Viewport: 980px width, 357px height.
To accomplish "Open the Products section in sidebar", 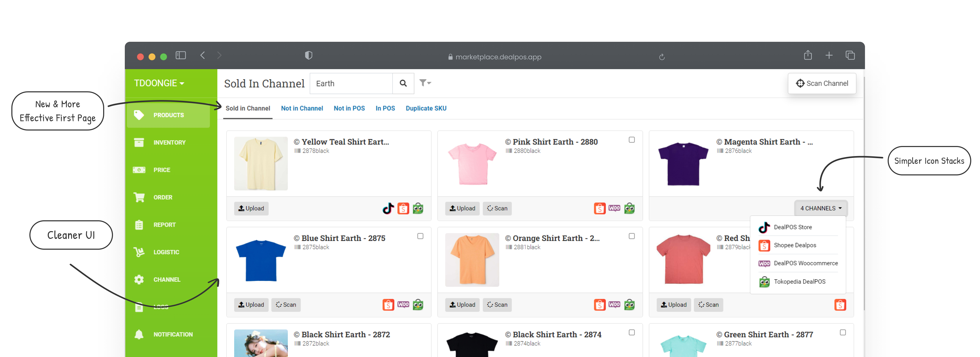I will [168, 115].
